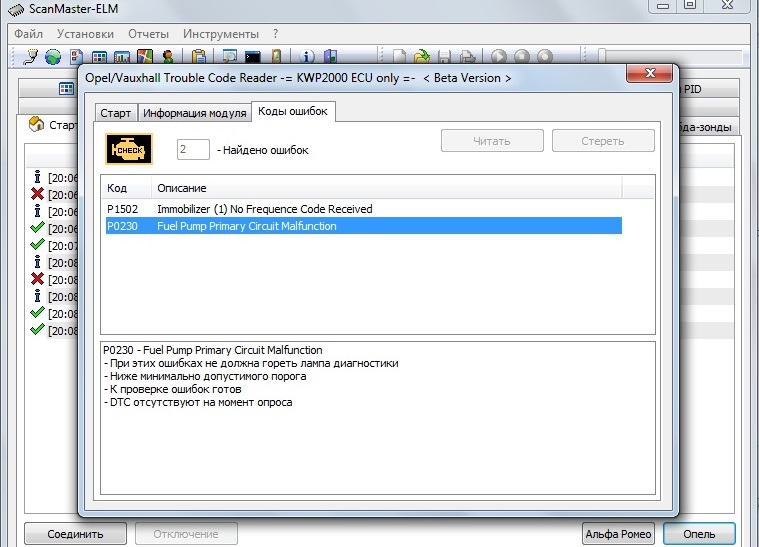
Task: Click the open folder toolbar icon
Action: (x=422, y=57)
